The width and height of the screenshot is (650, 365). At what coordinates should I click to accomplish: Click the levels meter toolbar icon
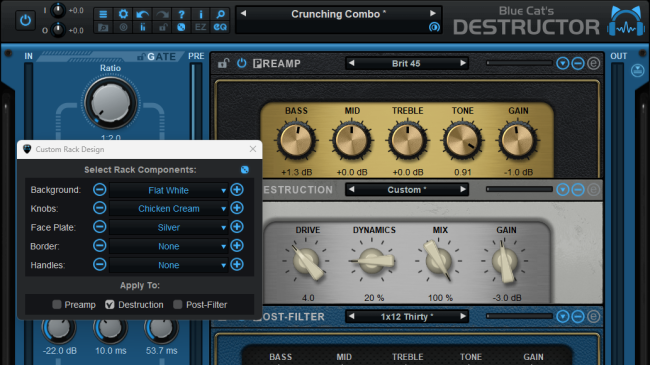[x=143, y=27]
